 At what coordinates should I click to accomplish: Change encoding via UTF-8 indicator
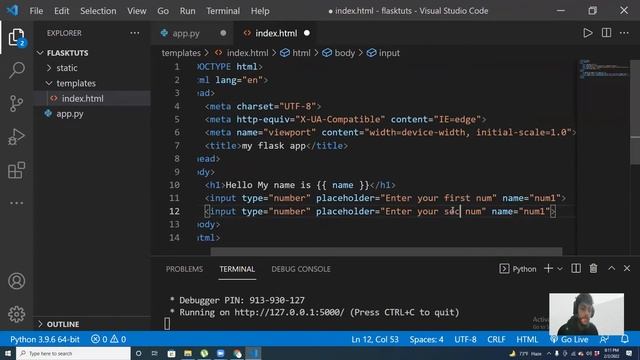coord(465,339)
